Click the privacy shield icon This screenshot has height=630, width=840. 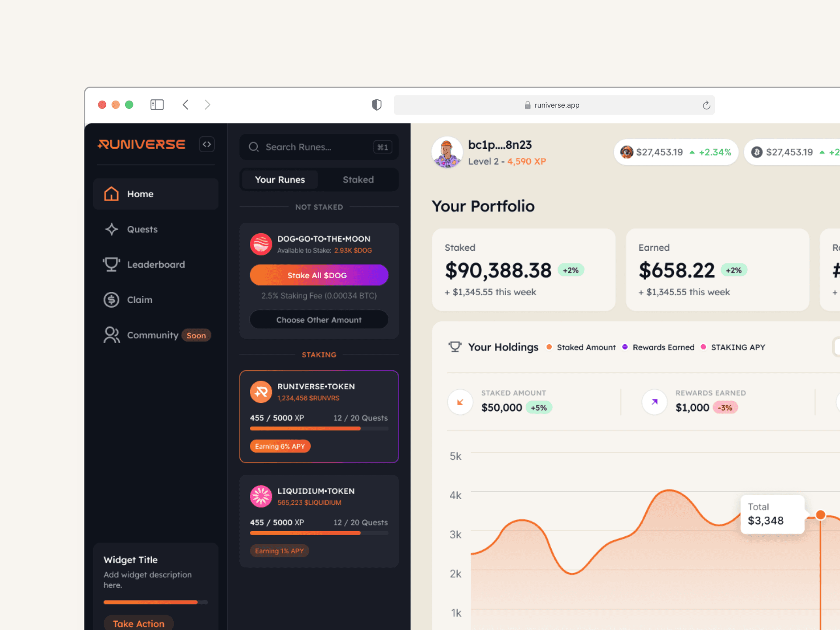pyautogui.click(x=376, y=105)
